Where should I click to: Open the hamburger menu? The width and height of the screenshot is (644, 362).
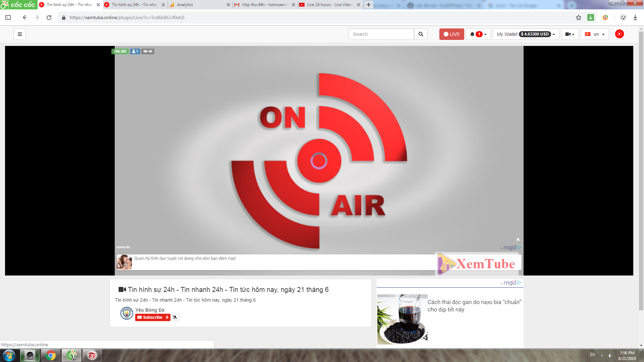(x=19, y=34)
